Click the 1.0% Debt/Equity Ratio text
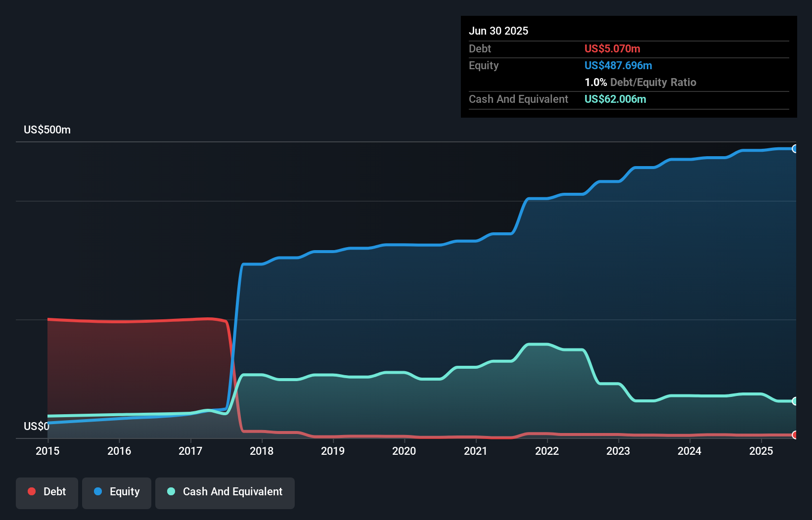 tap(640, 82)
